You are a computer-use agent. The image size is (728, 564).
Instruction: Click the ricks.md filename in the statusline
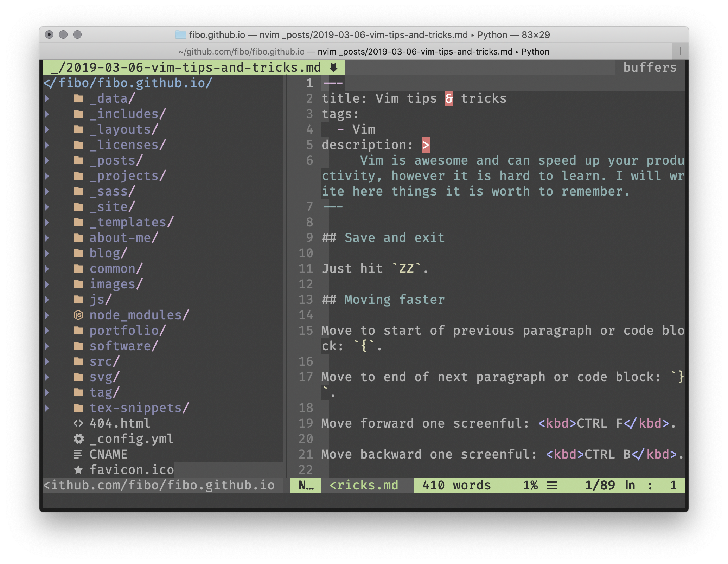pos(364,485)
